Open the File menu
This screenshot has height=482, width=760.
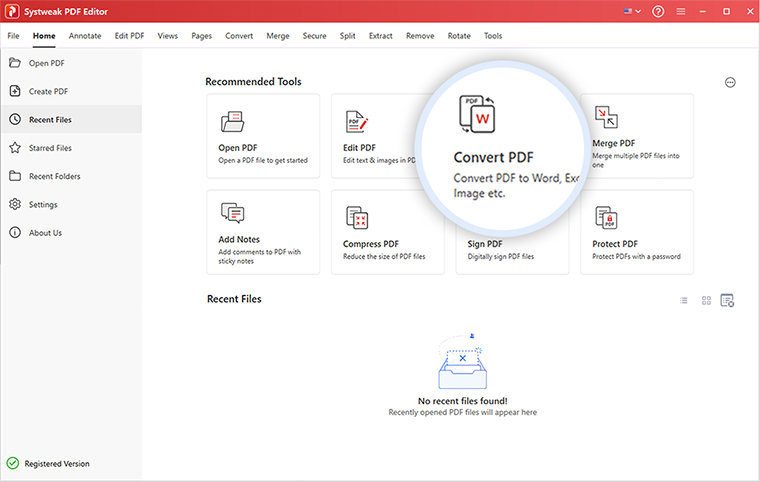(x=13, y=36)
